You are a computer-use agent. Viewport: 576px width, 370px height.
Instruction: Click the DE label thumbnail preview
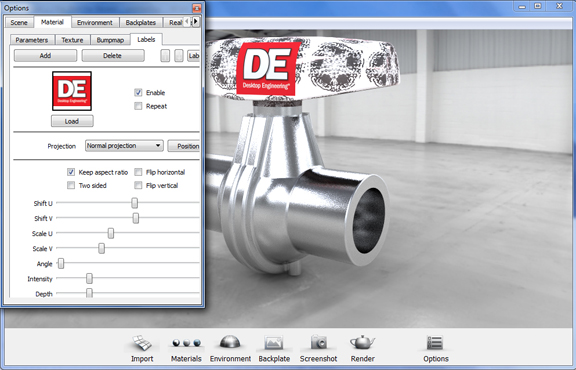click(72, 91)
